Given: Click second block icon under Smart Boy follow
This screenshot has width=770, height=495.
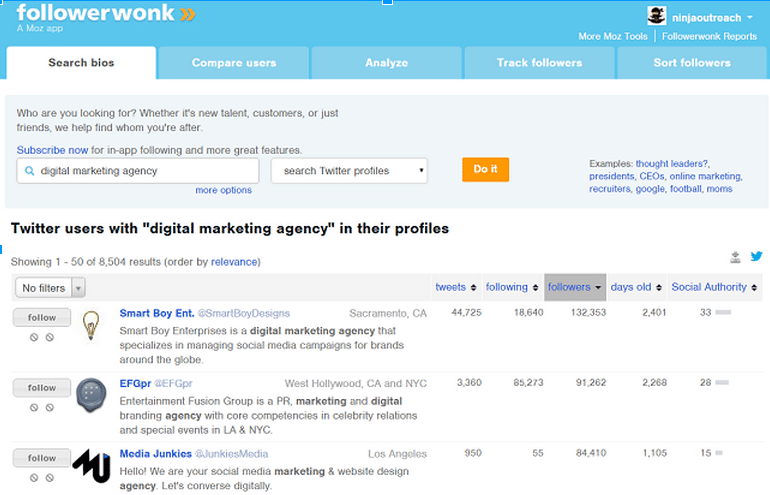Looking at the screenshot, I should pos(50,337).
